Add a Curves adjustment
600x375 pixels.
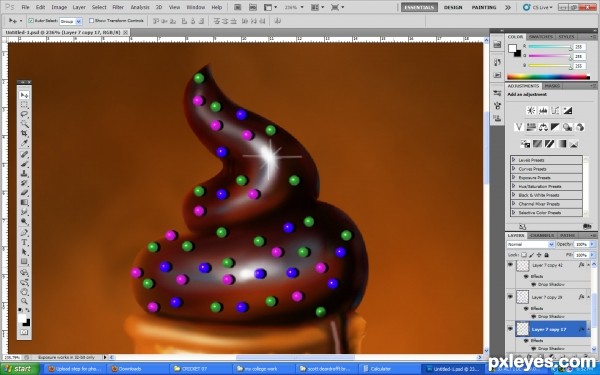coord(556,111)
